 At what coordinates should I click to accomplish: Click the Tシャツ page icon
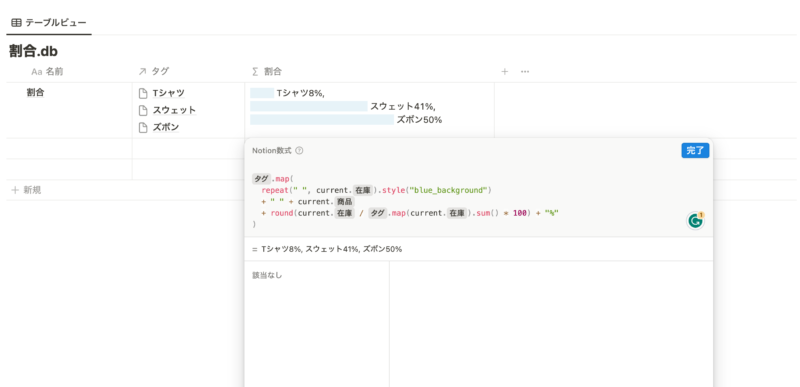(x=143, y=93)
